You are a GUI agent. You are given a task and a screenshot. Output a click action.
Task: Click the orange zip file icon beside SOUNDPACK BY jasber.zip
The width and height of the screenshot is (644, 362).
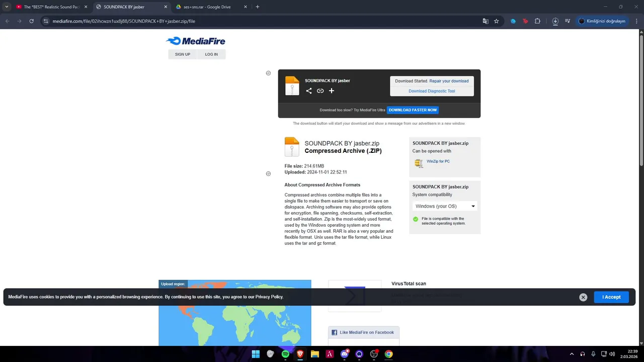click(292, 147)
